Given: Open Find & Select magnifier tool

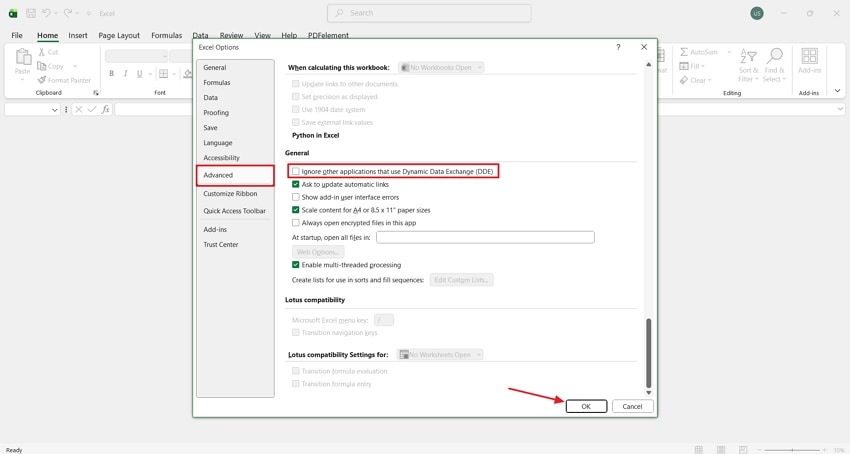Looking at the screenshot, I should [774, 65].
